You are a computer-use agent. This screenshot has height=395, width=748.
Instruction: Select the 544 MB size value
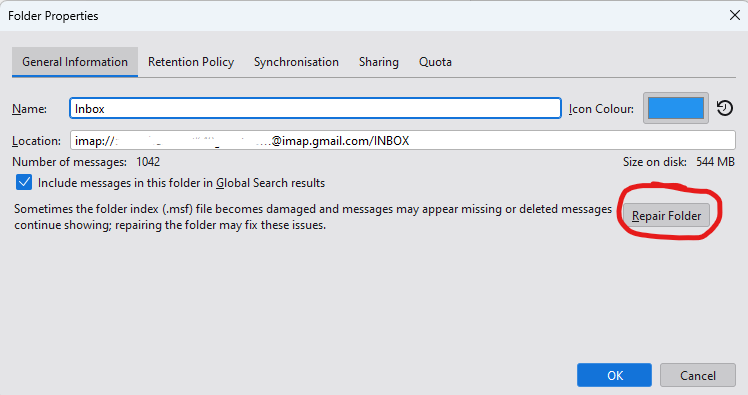pyautogui.click(x=715, y=162)
